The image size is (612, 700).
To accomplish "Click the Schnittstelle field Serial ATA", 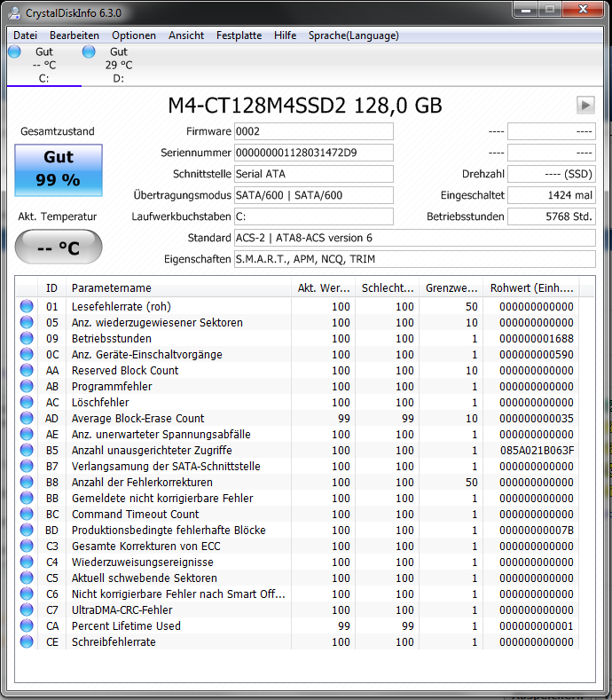I will pos(314,174).
